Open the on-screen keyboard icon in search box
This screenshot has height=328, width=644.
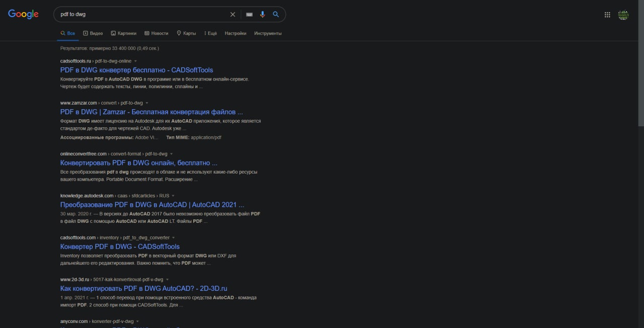click(249, 15)
